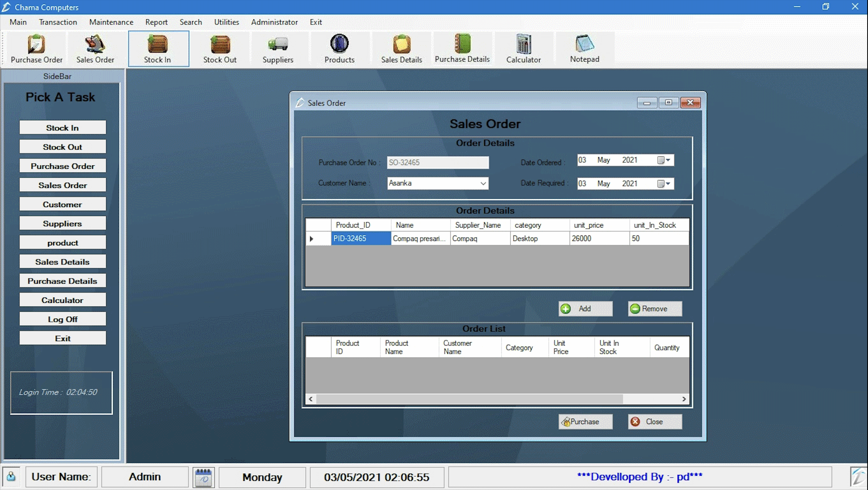The height and width of the screenshot is (490, 868).
Task: Open the Sales Details toolbar icon
Action: pyautogui.click(x=402, y=49)
